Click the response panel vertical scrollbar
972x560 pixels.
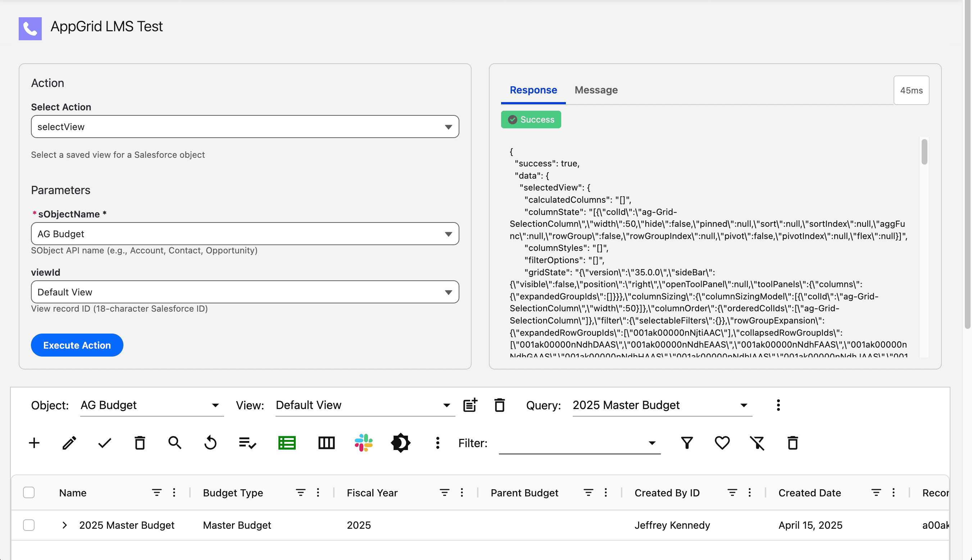pyautogui.click(x=924, y=152)
